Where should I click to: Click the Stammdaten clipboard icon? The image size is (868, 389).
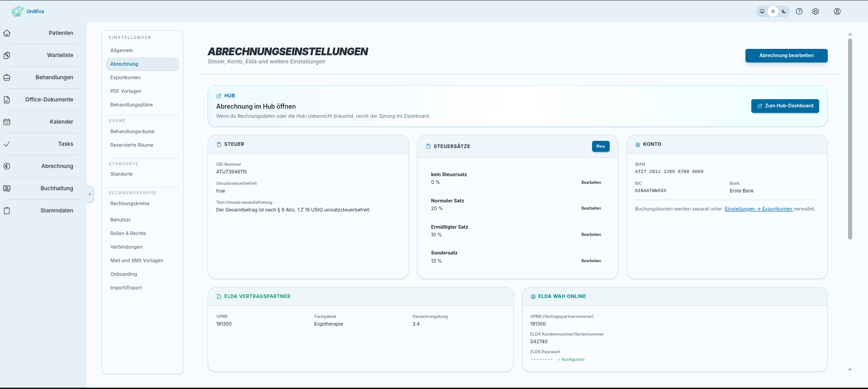[7, 211]
